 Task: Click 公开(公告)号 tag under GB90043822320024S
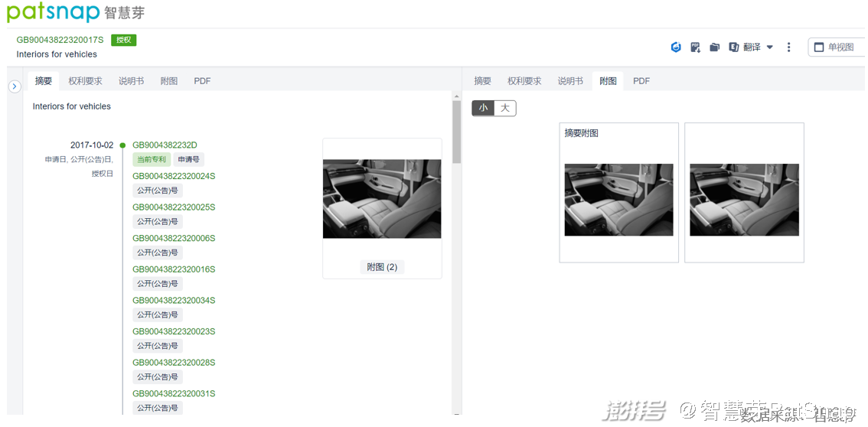point(158,191)
